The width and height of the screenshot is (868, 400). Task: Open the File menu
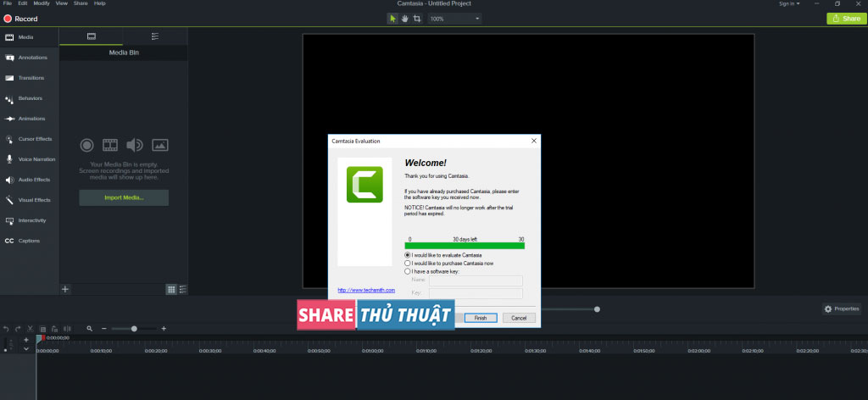pyautogui.click(x=7, y=3)
